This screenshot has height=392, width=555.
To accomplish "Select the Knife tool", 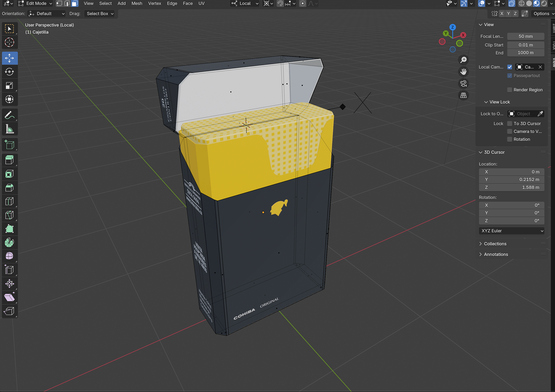I will pyautogui.click(x=10, y=215).
